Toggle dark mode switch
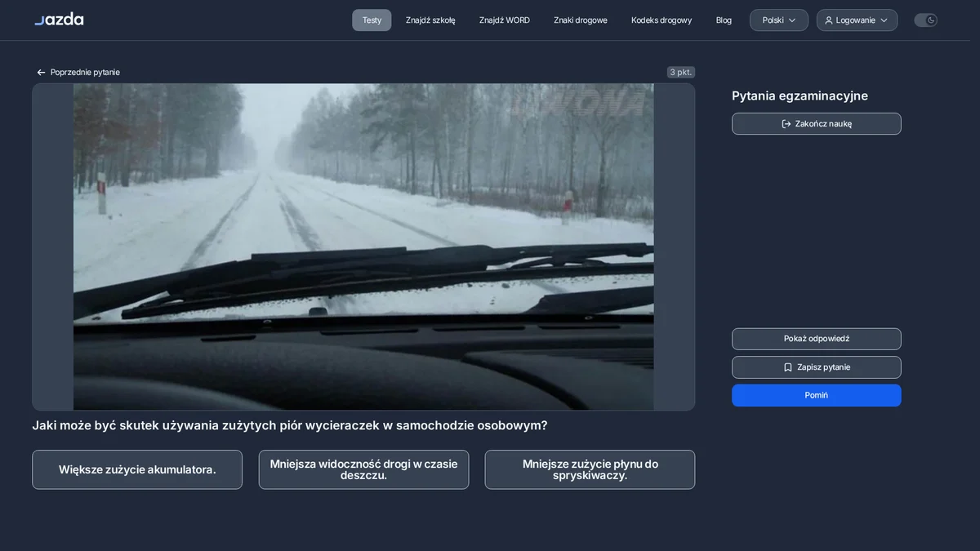This screenshot has width=980, height=551. click(925, 20)
